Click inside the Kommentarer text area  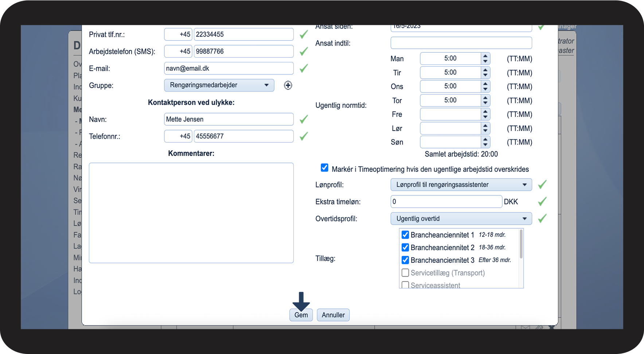(x=191, y=213)
